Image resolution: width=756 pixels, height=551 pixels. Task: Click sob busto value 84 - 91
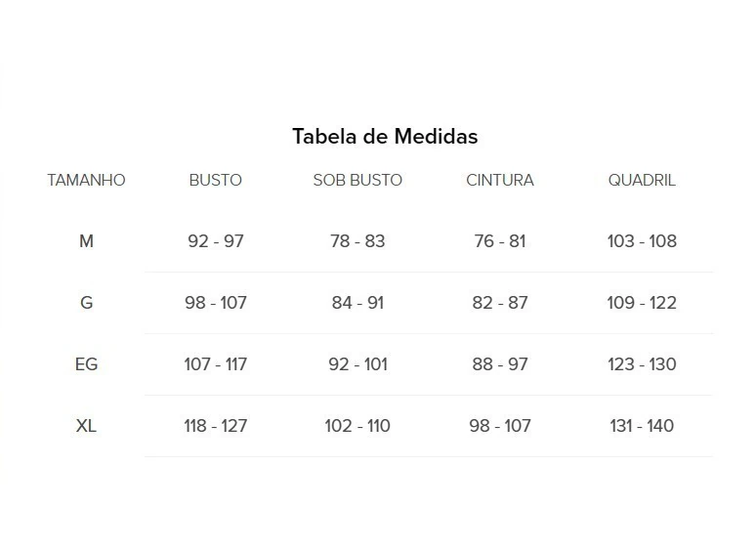[x=357, y=303]
